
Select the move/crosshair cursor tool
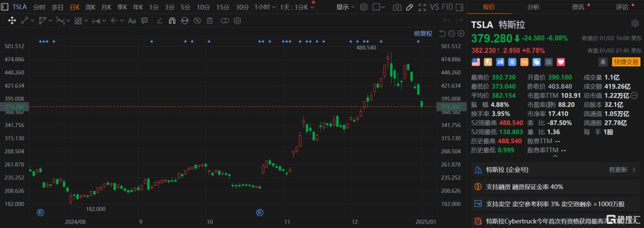coord(12,21)
